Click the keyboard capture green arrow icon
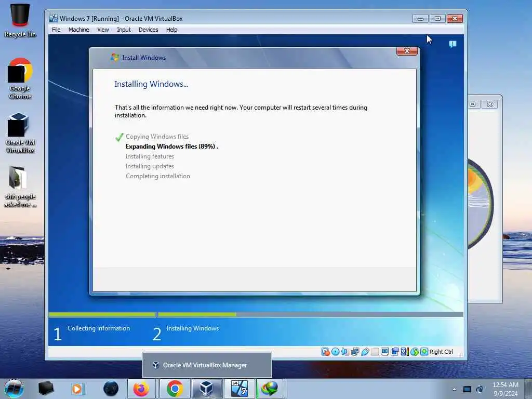 (424, 352)
